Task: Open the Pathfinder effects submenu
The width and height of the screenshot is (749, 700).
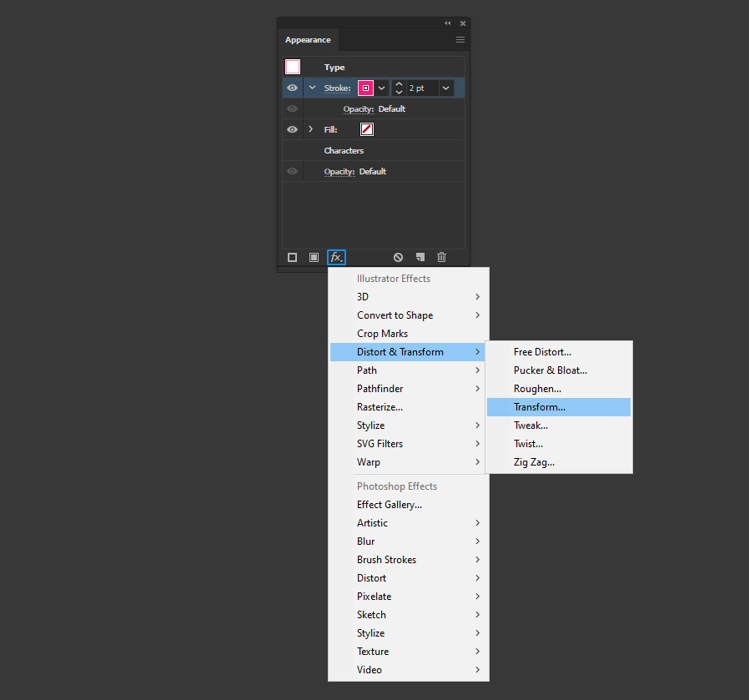Action: click(408, 389)
